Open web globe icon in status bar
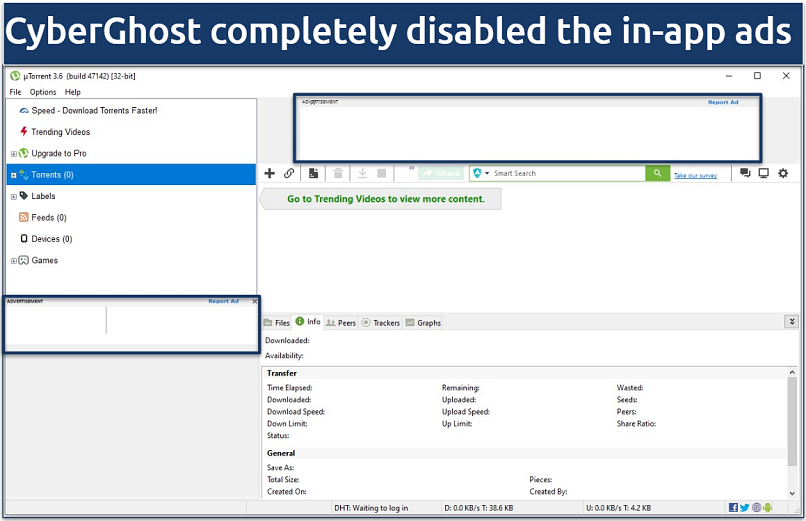 pos(757,508)
